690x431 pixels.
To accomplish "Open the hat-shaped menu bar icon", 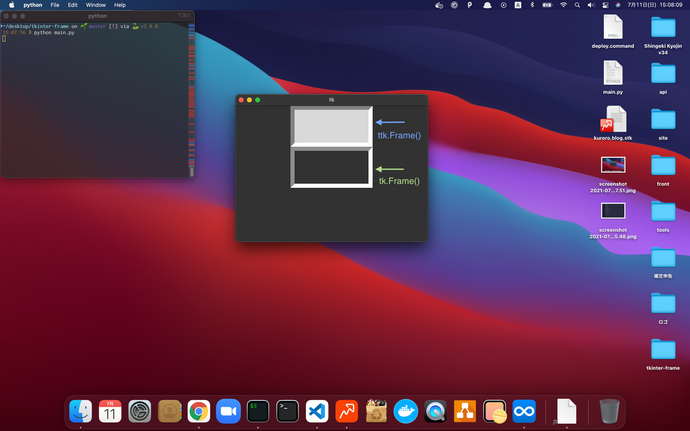I will click(487, 5).
